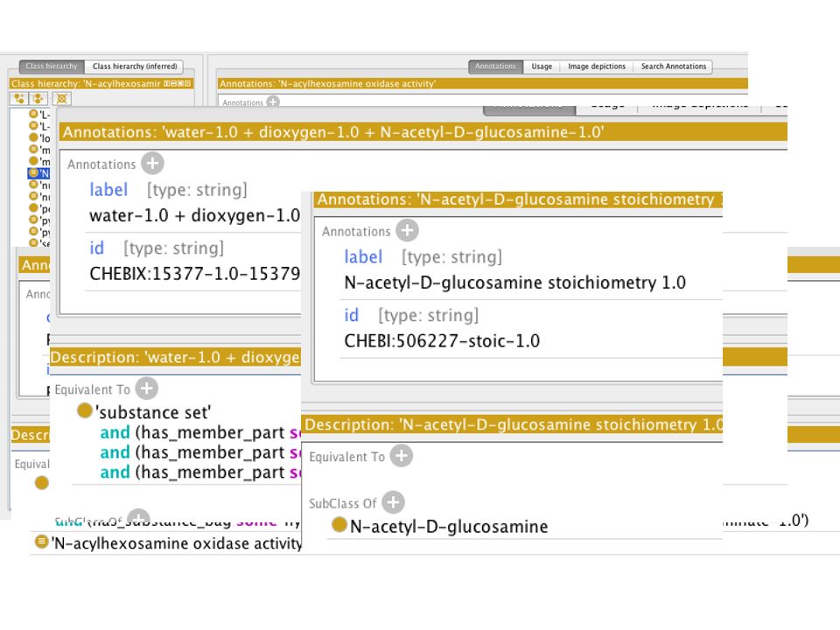Add annotation in the N-acylhexosamine oxidase activity panel

coord(273,101)
